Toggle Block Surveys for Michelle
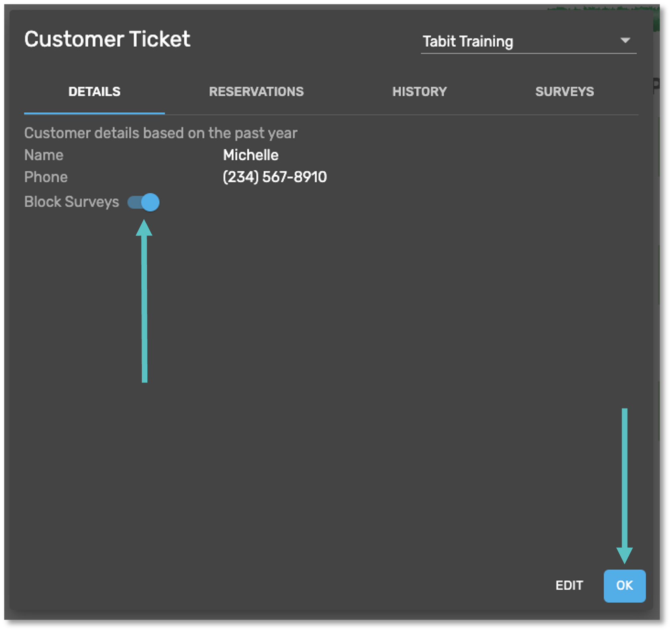 pos(143,203)
